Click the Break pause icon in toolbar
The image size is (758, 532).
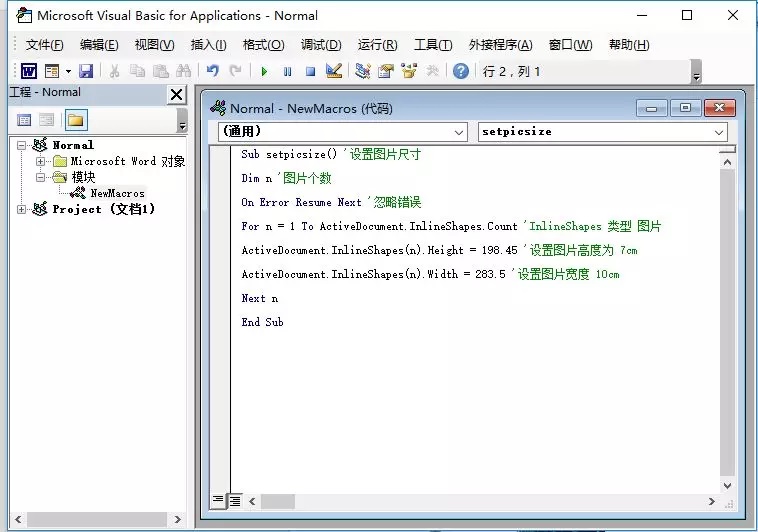[x=287, y=72]
